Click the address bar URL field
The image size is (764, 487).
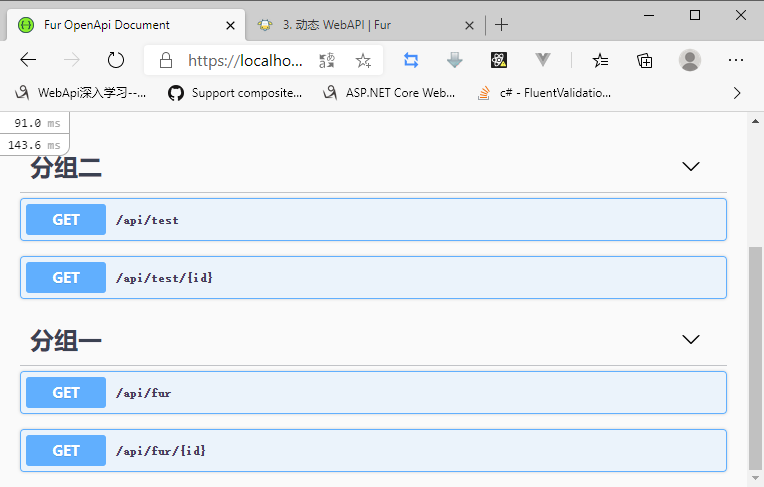[x=245, y=60]
